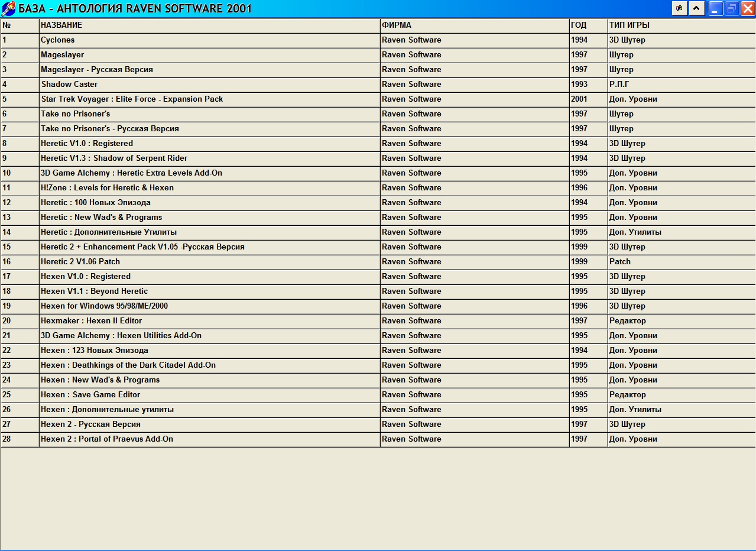Select the plain Mageslayer title in row 2
756x551 pixels.
tap(63, 55)
